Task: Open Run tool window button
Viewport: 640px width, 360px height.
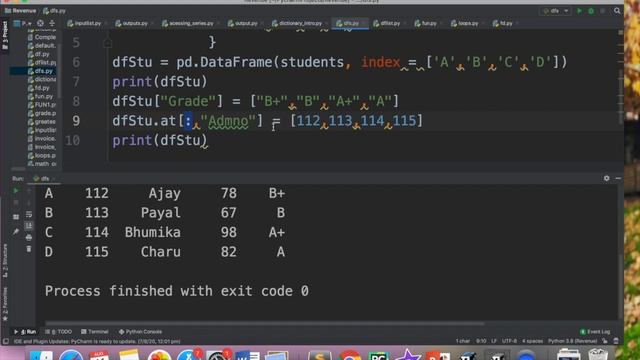Action: pyautogui.click(x=26, y=332)
